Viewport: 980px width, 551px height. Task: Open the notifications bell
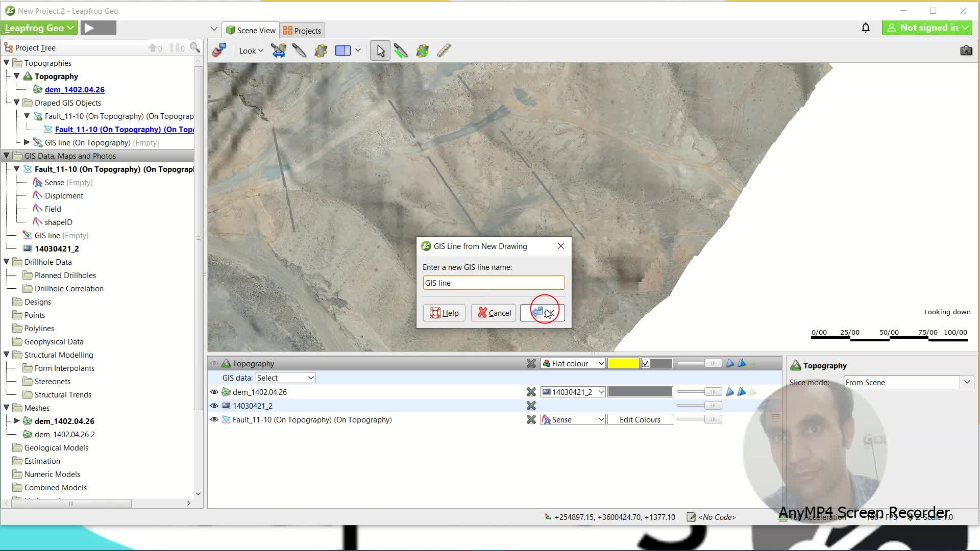click(866, 28)
